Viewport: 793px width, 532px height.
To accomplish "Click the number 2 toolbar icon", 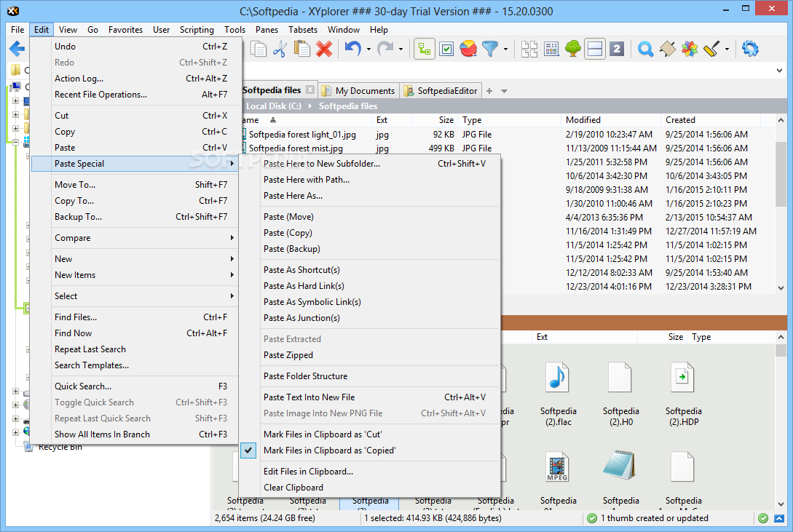I will (x=617, y=49).
